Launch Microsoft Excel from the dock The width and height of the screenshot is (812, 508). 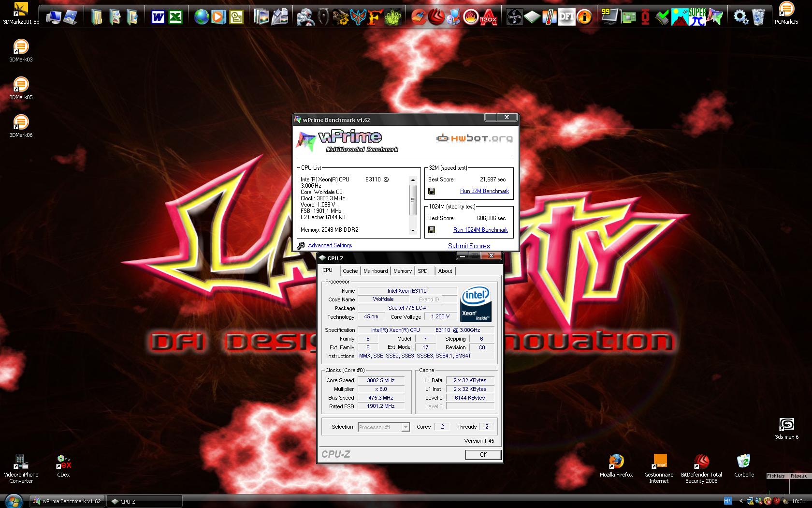point(175,17)
